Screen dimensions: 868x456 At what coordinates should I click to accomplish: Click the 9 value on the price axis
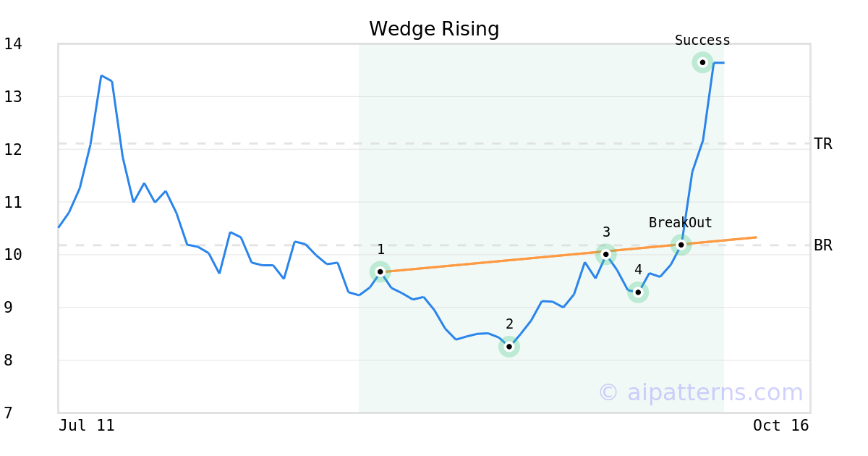(x=8, y=308)
